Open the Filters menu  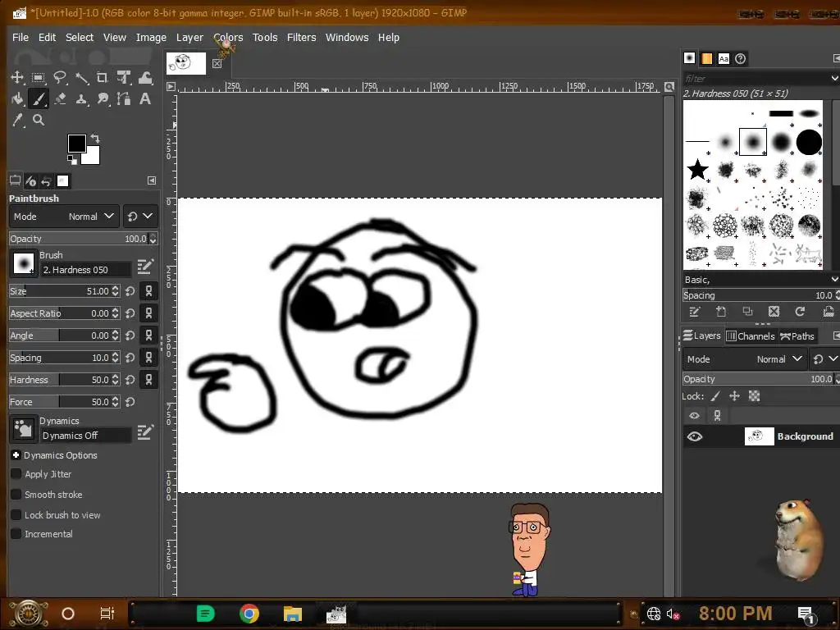(x=302, y=38)
